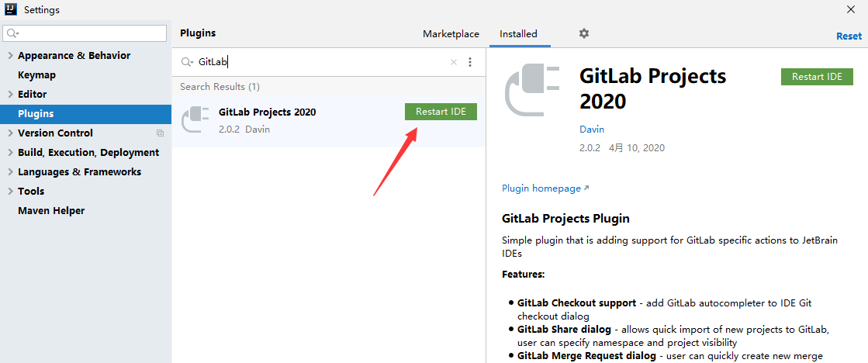Click the GitLab Share dialog feature text
This screenshot has height=363, width=868.
click(x=564, y=329)
